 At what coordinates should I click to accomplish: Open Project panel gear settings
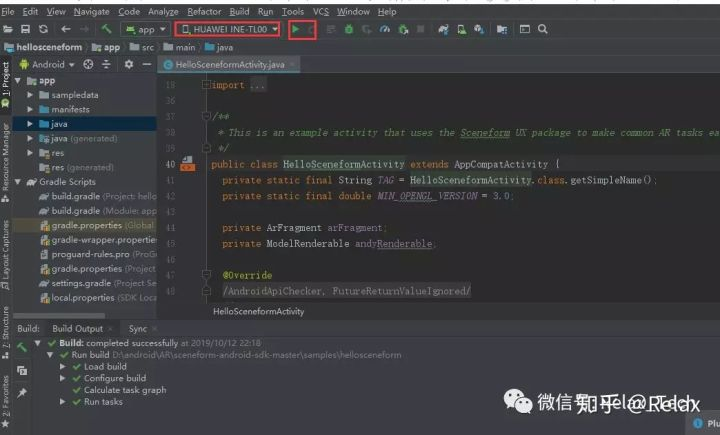(x=129, y=65)
